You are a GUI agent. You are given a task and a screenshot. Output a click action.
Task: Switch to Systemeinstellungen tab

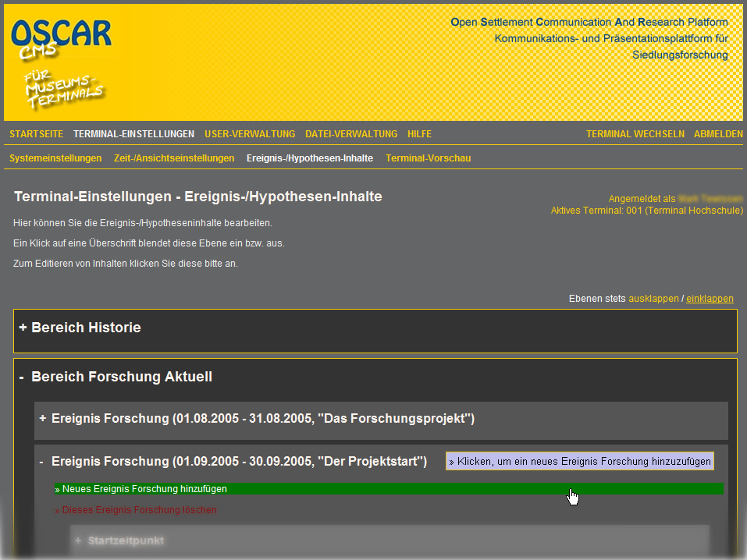click(x=55, y=158)
